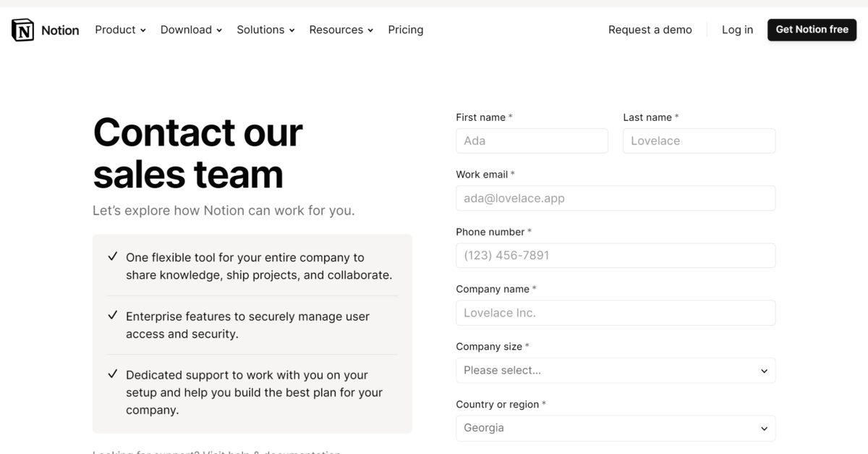The height and width of the screenshot is (454, 868).
Task: Open the Product navigation menu
Action: pyautogui.click(x=114, y=30)
